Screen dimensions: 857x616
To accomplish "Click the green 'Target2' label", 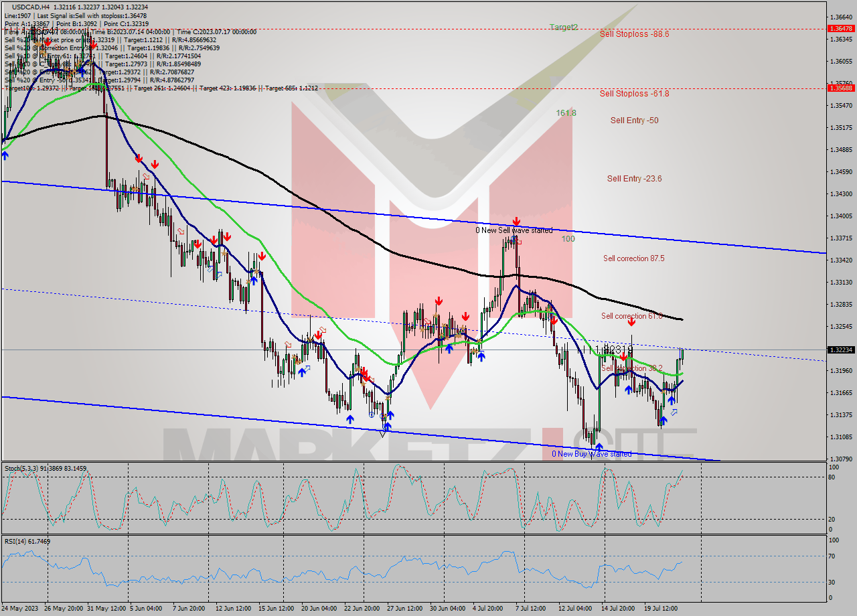I will coord(563,27).
